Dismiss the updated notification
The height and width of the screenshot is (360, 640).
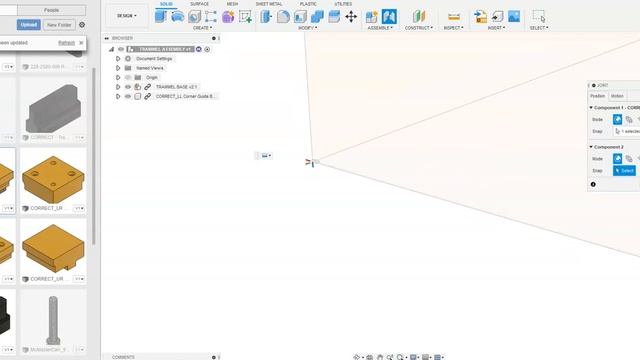point(81,43)
